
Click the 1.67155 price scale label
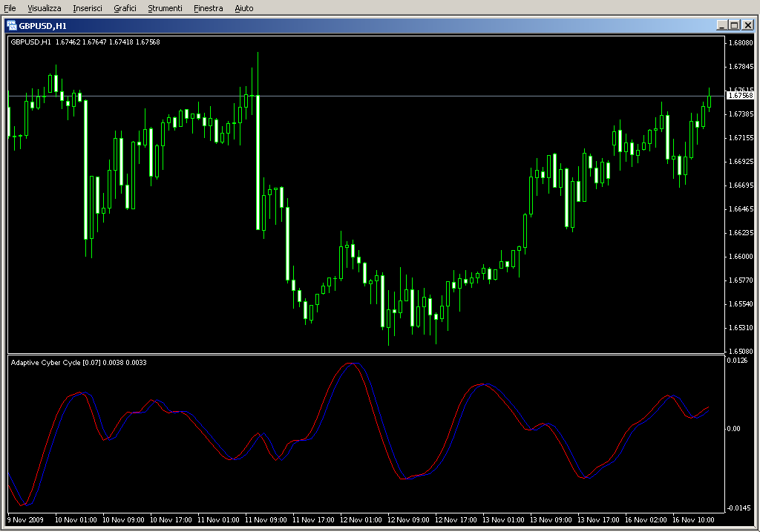(741, 137)
